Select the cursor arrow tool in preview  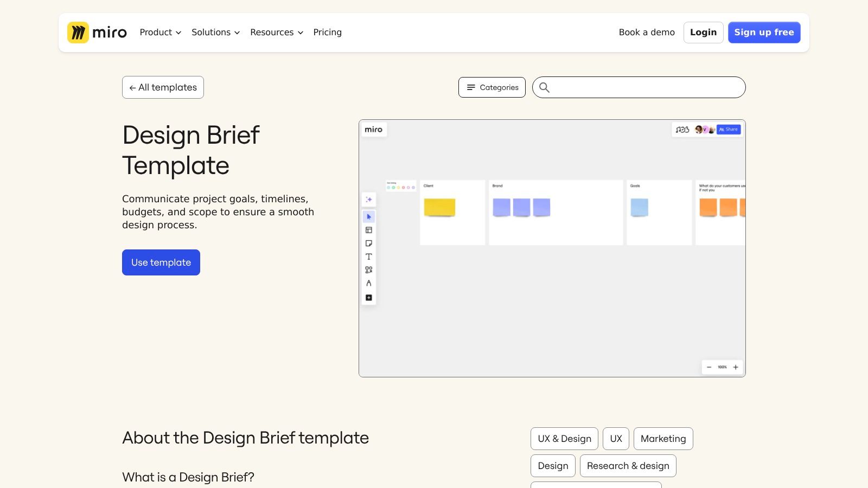[369, 217]
